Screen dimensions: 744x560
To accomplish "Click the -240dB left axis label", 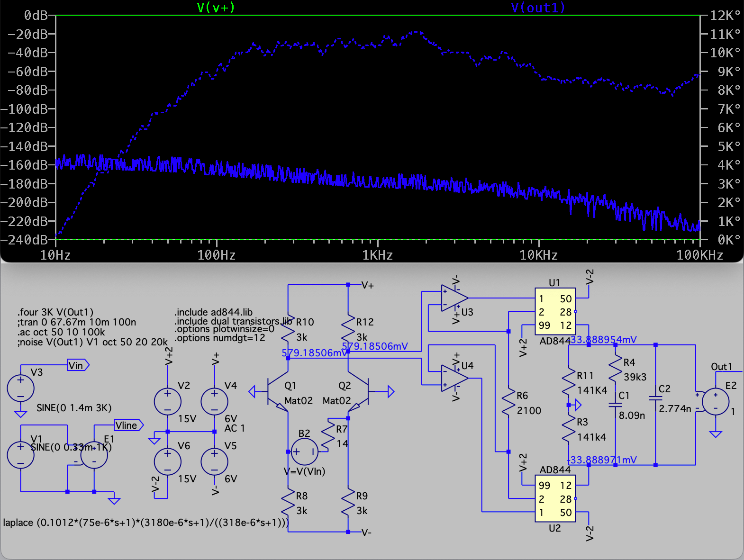I will coord(24,240).
